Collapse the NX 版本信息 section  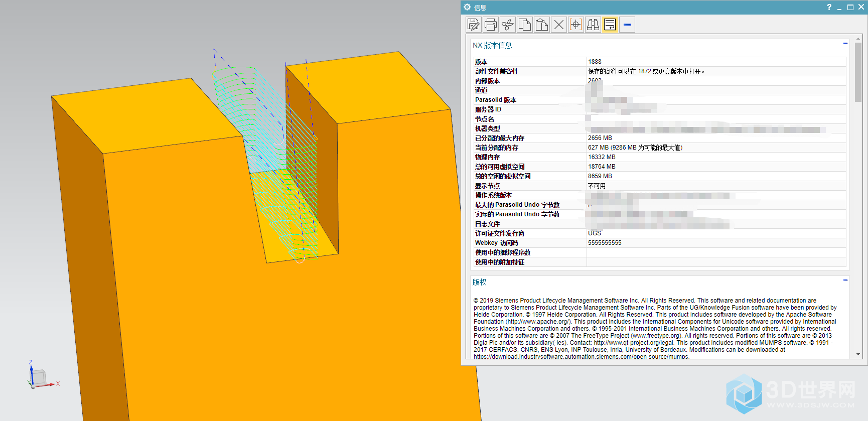[845, 43]
